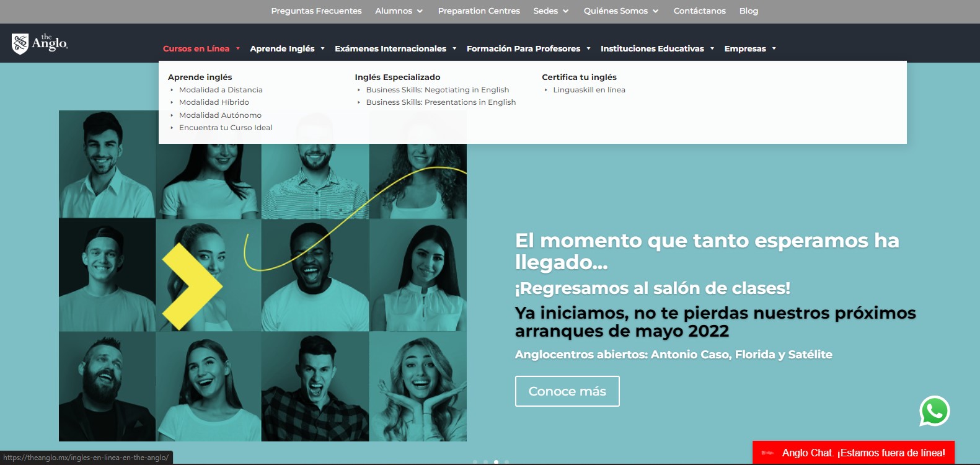Open Business Skills: Presentations in English
Viewport: 980px width, 465px height.
(441, 102)
